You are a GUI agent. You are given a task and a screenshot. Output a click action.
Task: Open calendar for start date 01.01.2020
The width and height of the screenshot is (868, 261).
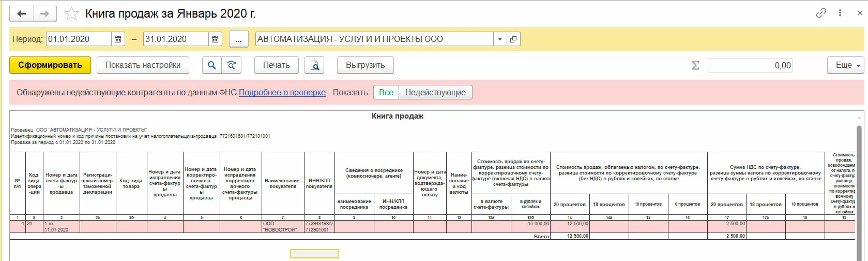118,39
